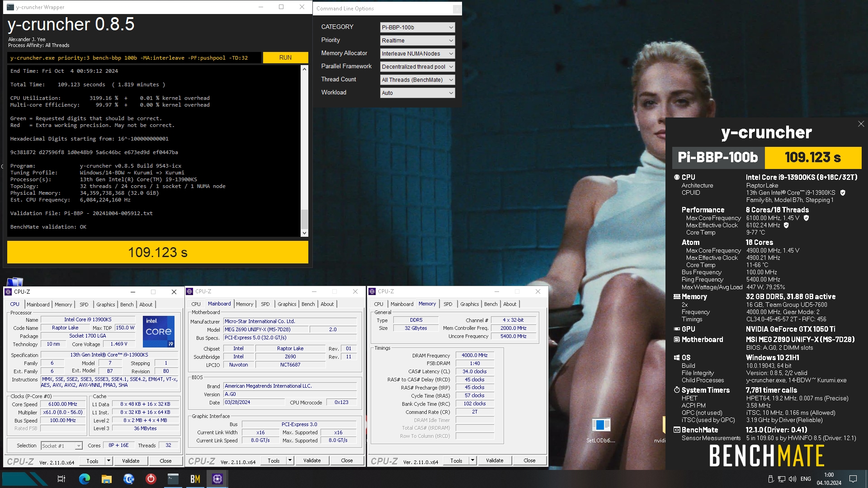The image size is (868, 488).
Task: Open Graphics tab in left CPU-Z window
Action: coord(106,305)
